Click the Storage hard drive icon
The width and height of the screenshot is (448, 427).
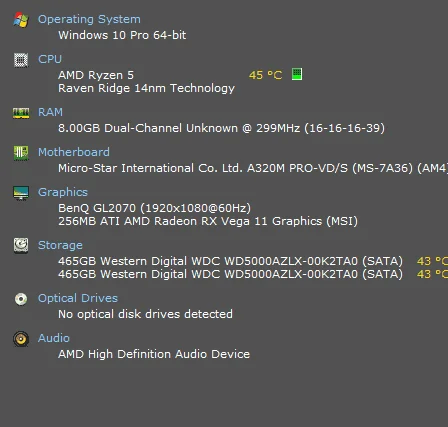pos(21,246)
